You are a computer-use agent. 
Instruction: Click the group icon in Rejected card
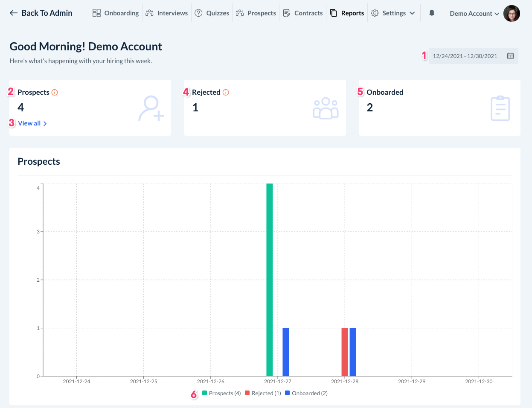click(326, 108)
